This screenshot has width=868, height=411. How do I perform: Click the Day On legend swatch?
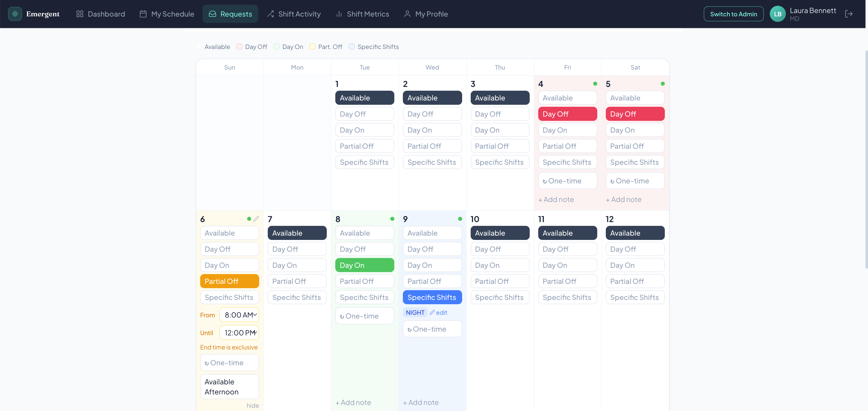click(276, 46)
